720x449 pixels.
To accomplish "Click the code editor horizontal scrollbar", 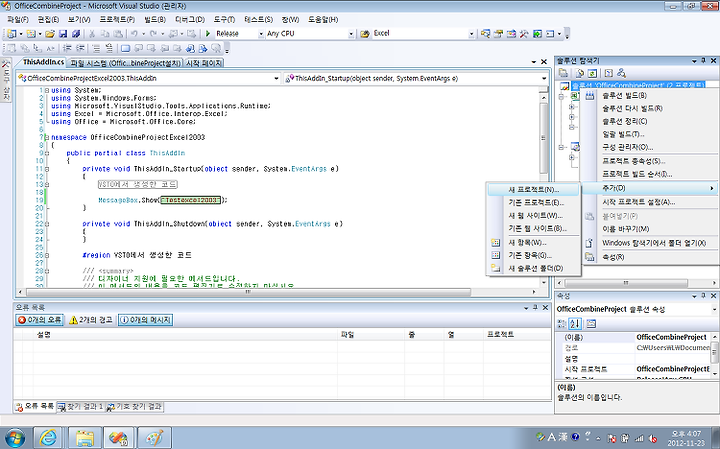I will [x=276, y=292].
